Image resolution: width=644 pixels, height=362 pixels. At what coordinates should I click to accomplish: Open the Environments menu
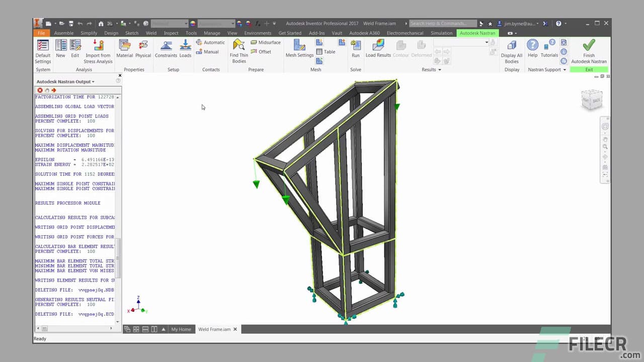(x=258, y=33)
